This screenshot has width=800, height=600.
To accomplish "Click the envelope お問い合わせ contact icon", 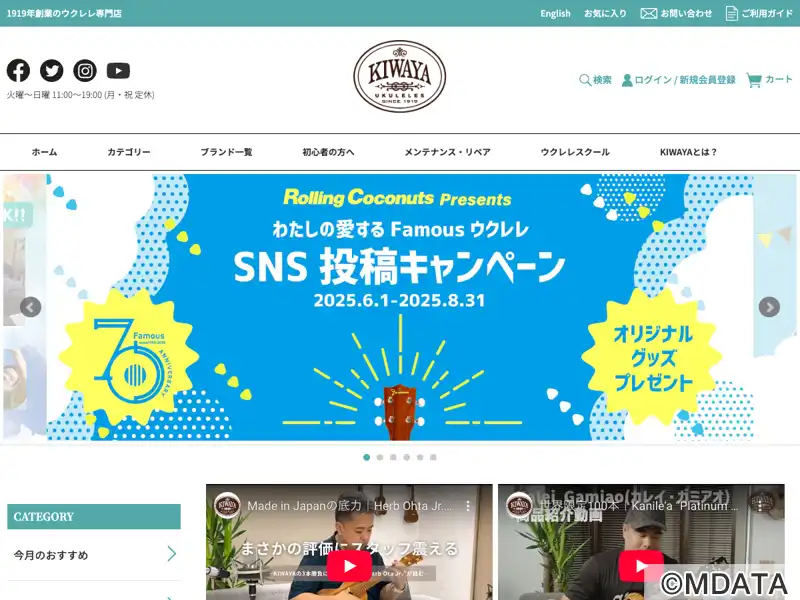I will coord(648,13).
